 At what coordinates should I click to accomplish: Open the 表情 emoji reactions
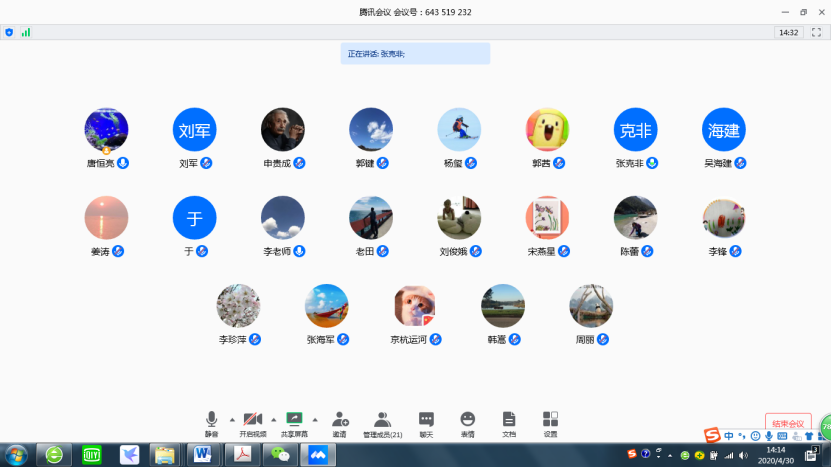pos(467,419)
